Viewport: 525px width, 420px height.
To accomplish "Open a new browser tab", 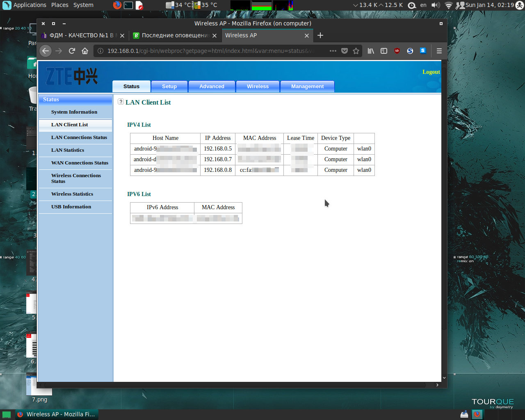I will click(x=320, y=35).
